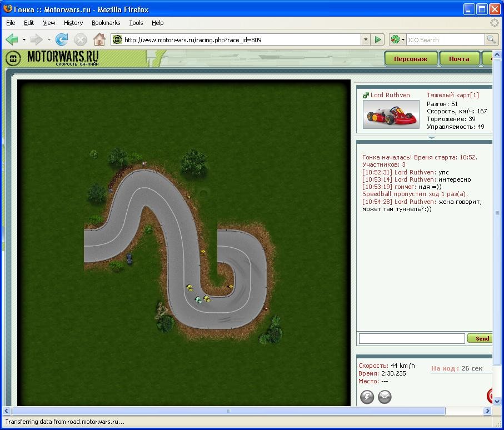
Task: Open the Back button history dropdown
Action: click(24, 39)
